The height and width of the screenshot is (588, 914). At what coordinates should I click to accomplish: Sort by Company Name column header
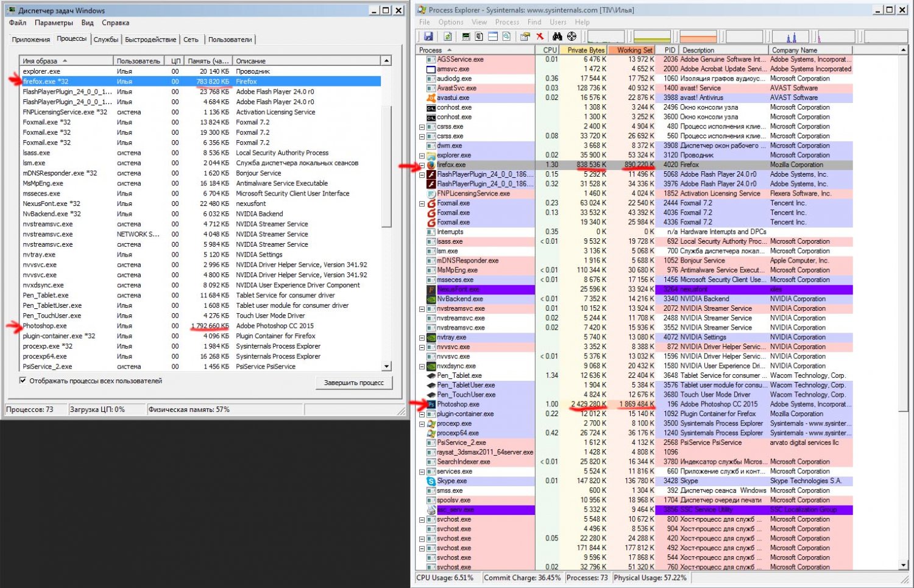pos(810,50)
